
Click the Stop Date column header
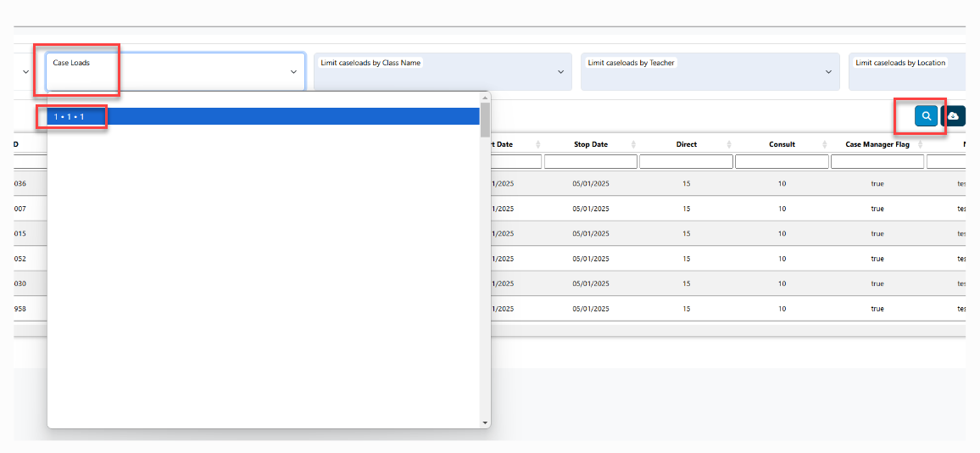(x=591, y=144)
